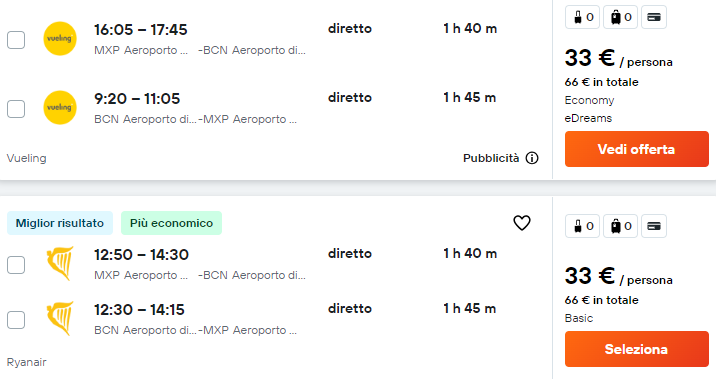
Task: Tick the checkbox for the Ryanair 12:50 – 14:30 flight
Action: click(16, 265)
